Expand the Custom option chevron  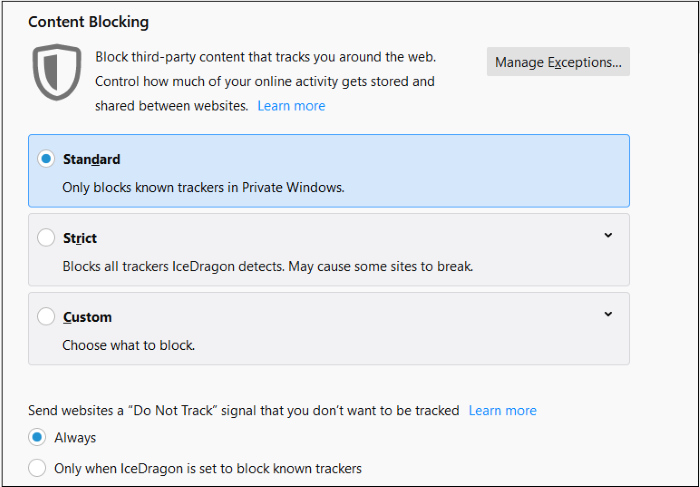608,314
